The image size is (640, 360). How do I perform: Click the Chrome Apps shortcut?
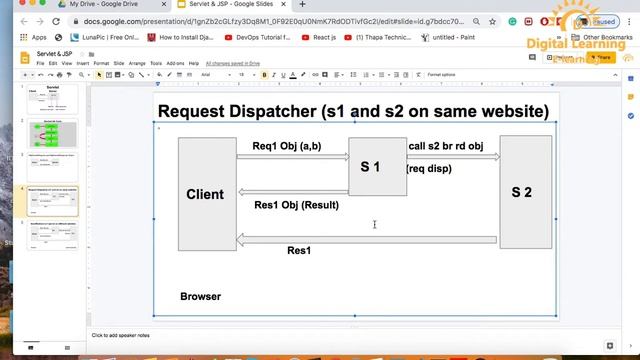(x=33, y=38)
